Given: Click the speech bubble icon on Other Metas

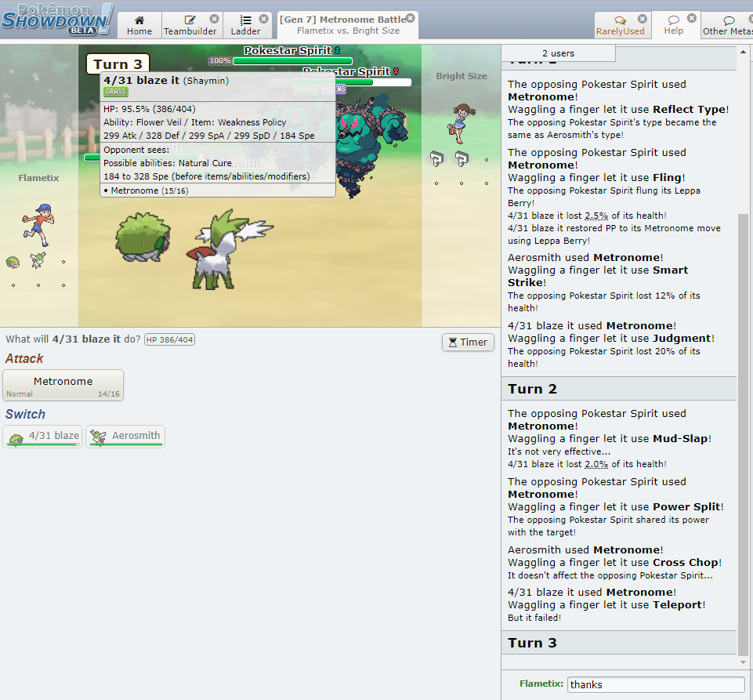Looking at the screenshot, I should point(729,20).
